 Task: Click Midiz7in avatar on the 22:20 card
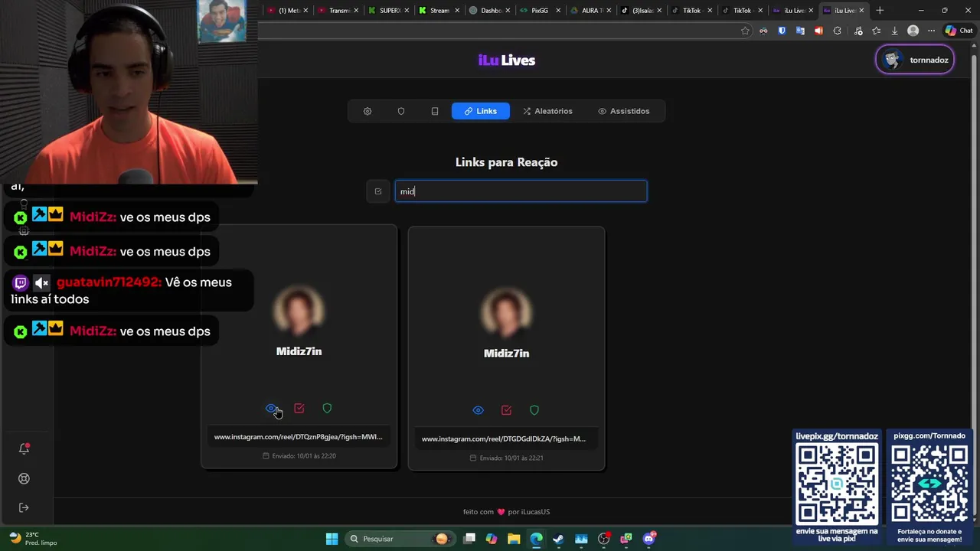tap(299, 311)
